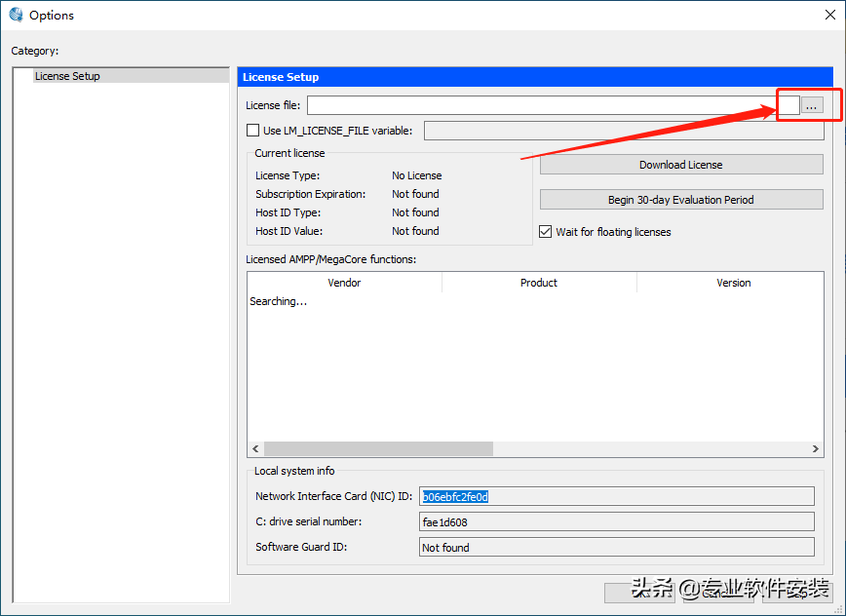This screenshot has width=846, height=616.
Task: Click the NIC ID field
Action: 617,496
